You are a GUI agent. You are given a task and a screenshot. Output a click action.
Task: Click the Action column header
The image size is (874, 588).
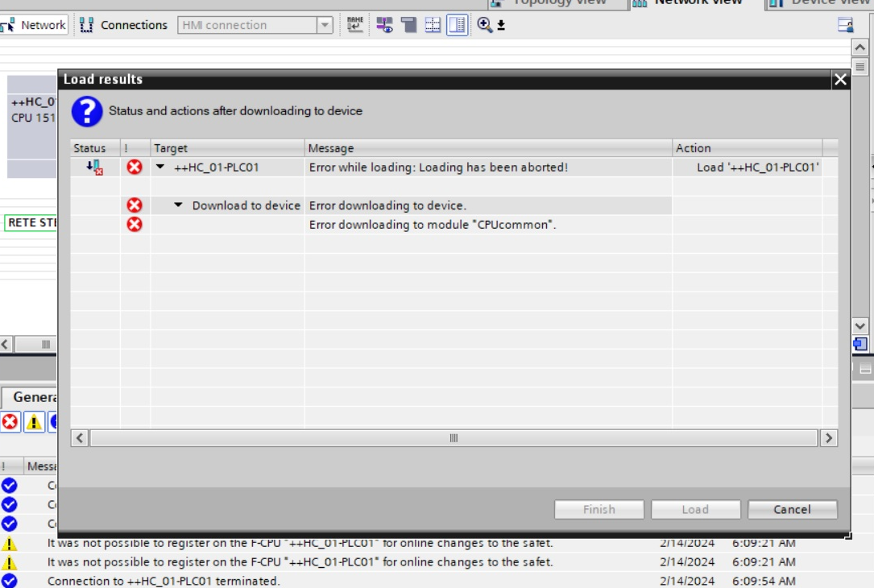tap(748, 147)
